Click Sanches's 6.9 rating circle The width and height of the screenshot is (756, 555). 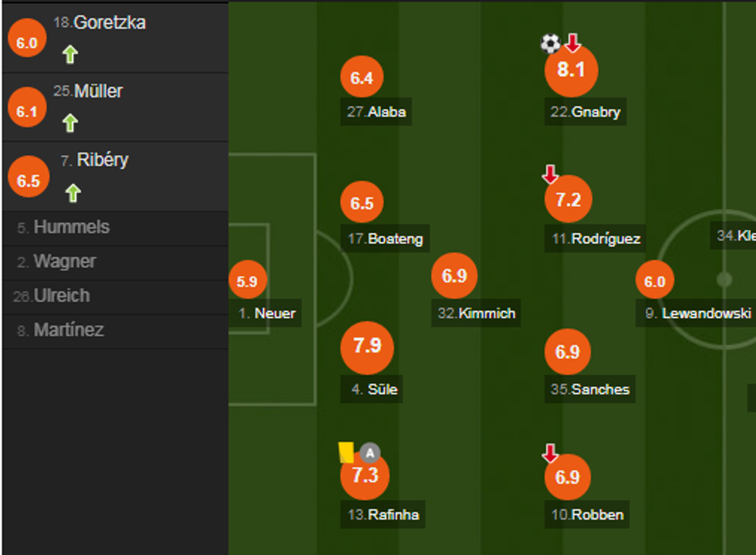[x=567, y=352]
